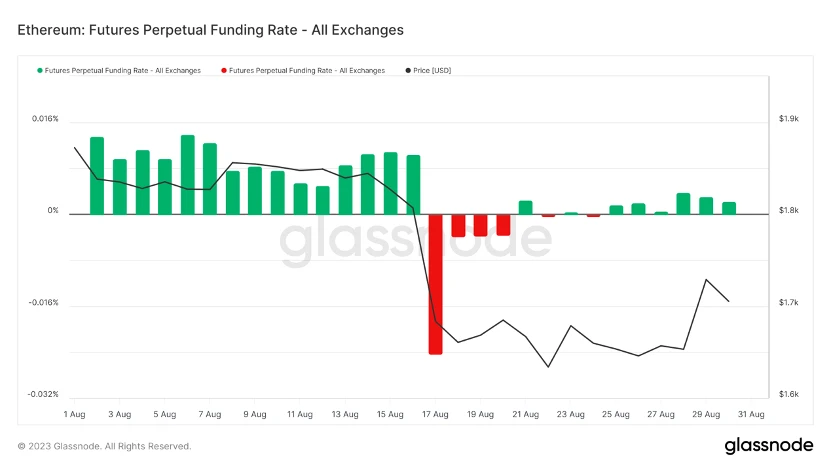The height and width of the screenshot is (468, 832).
Task: Toggle the red Funding Rate legend label
Action: [307, 71]
